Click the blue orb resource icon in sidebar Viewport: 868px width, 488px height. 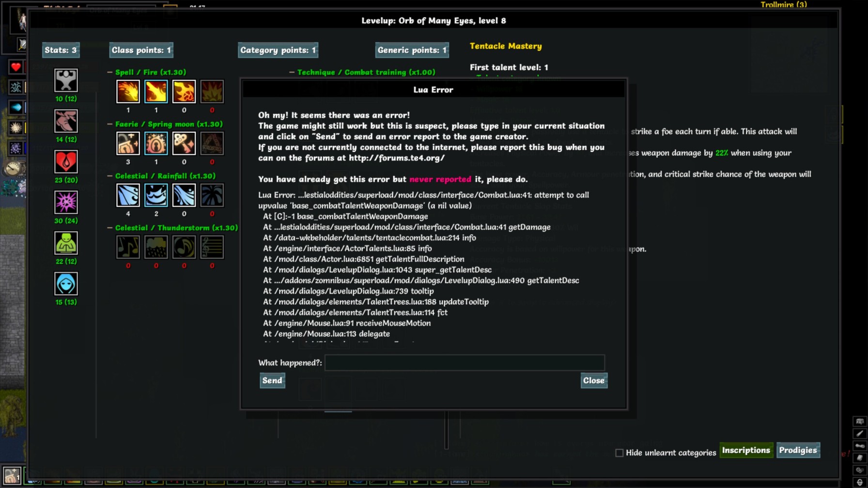(16, 108)
